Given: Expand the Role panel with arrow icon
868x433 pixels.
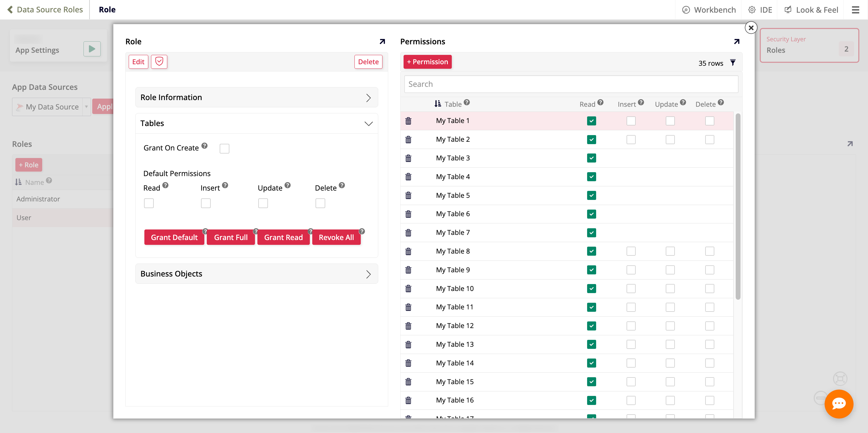Looking at the screenshot, I should pyautogui.click(x=382, y=42).
